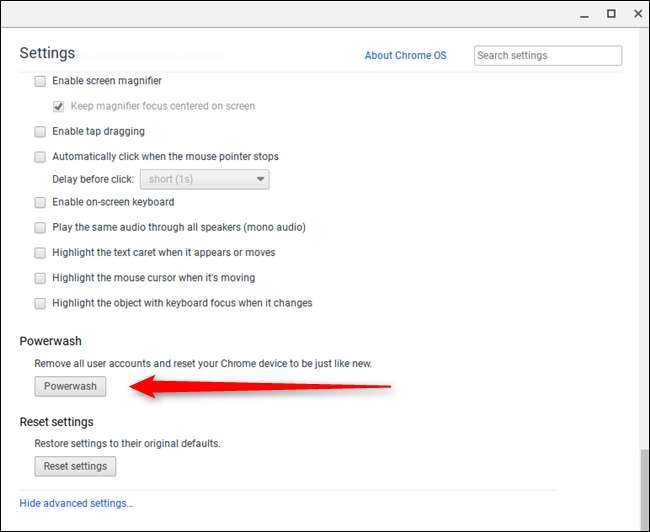Enable the screen magnifier checkbox
The image size is (650, 532).
[40, 81]
